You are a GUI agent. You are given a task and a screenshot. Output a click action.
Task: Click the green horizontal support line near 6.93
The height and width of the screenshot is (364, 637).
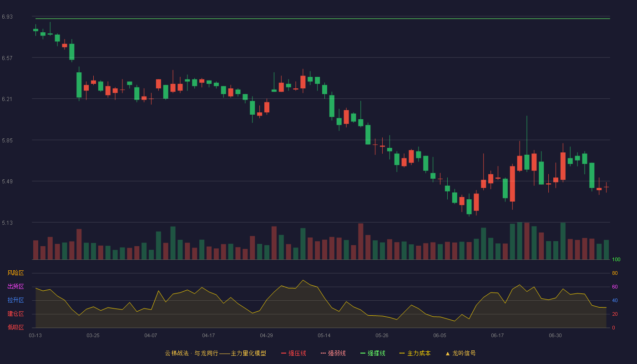point(323,19)
